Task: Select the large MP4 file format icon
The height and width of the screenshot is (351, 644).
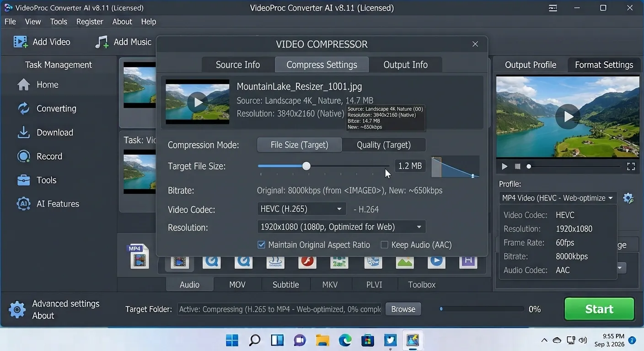Action: coord(139,256)
